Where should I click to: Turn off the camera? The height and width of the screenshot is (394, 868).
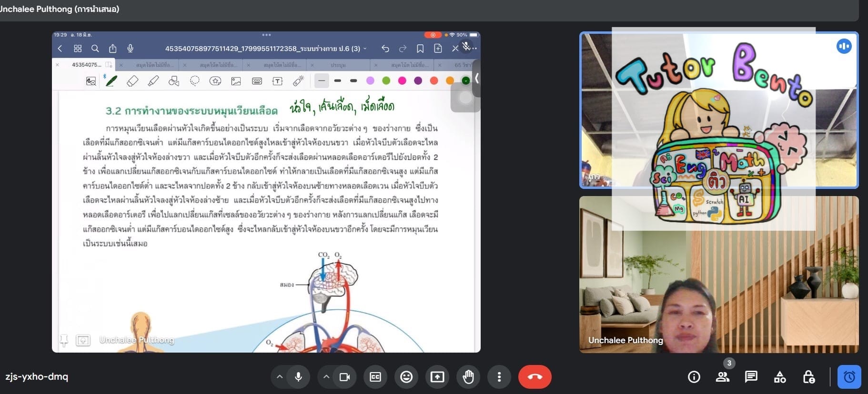pyautogui.click(x=344, y=377)
